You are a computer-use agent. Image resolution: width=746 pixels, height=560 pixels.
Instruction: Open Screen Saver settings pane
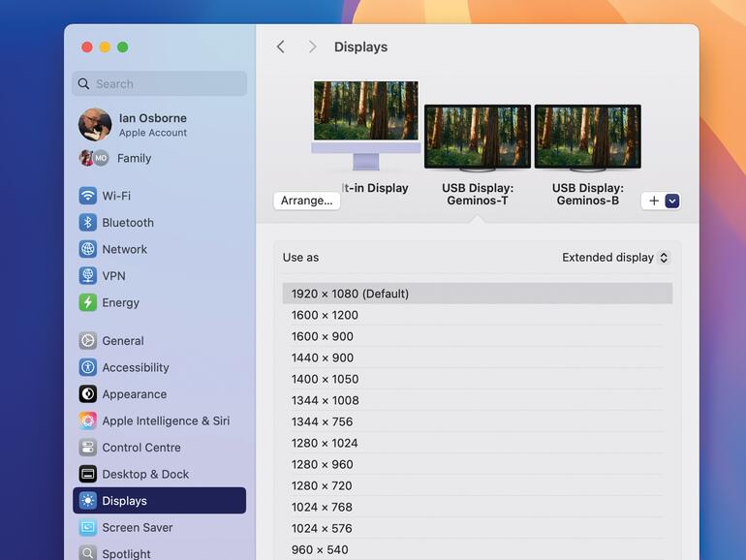coord(138,527)
